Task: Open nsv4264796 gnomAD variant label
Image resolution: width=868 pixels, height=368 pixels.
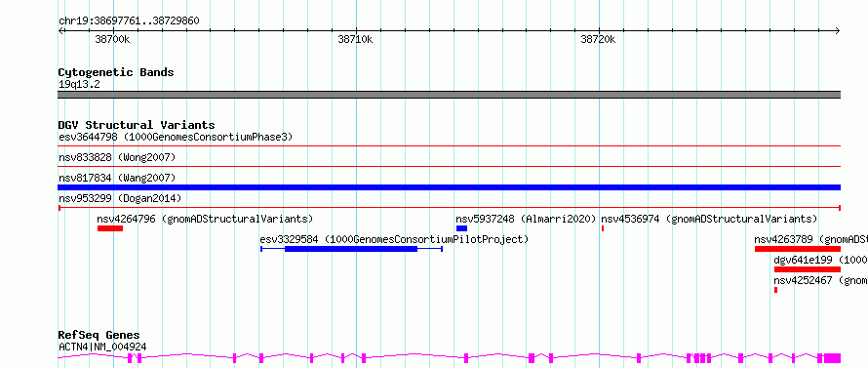Action: pyautogui.click(x=205, y=219)
